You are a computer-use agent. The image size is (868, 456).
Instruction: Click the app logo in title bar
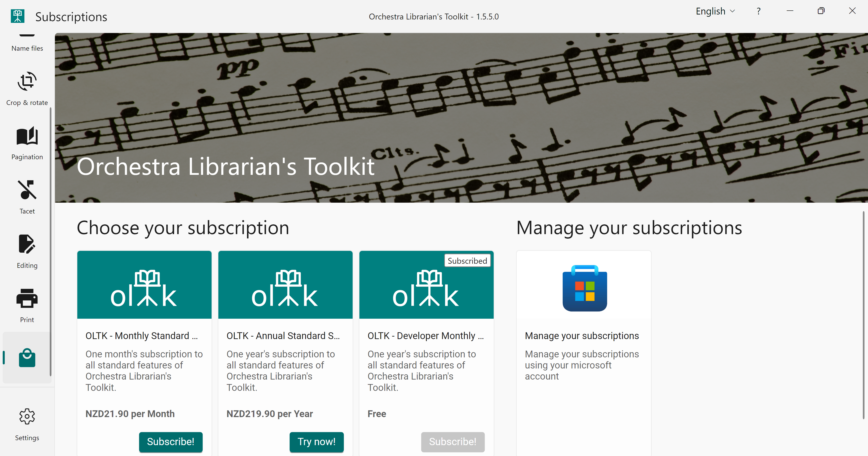[18, 16]
